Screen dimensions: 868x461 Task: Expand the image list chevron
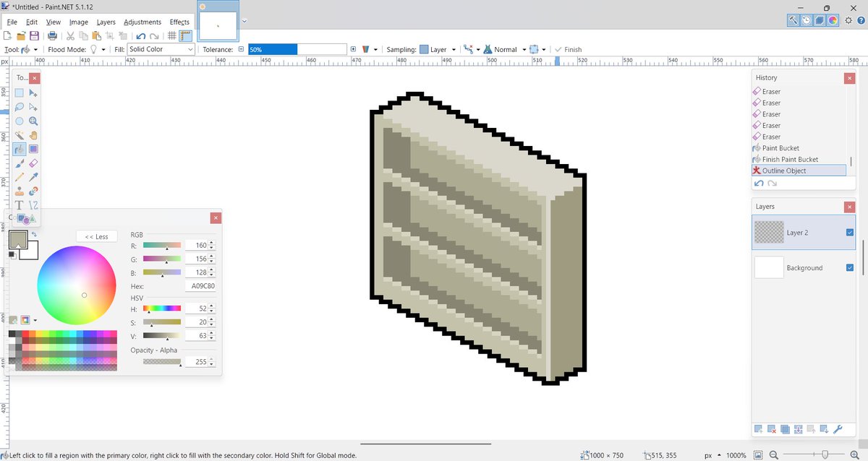[x=244, y=20]
